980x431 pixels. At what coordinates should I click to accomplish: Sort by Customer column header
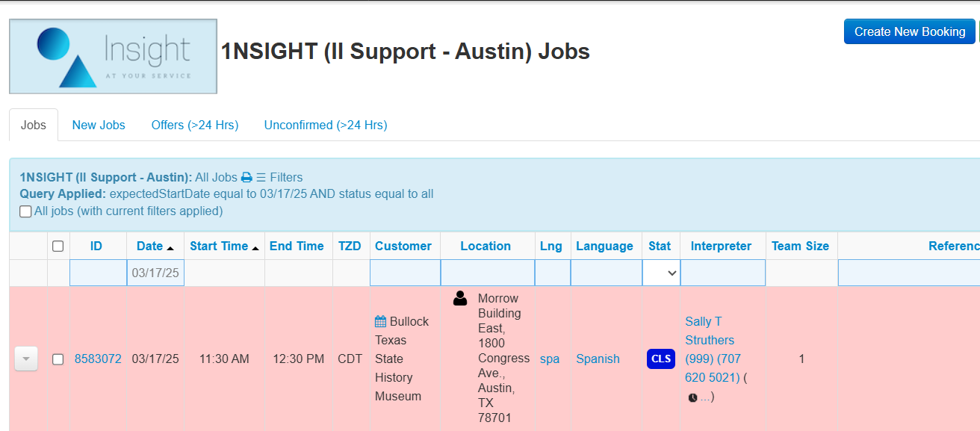coord(403,246)
